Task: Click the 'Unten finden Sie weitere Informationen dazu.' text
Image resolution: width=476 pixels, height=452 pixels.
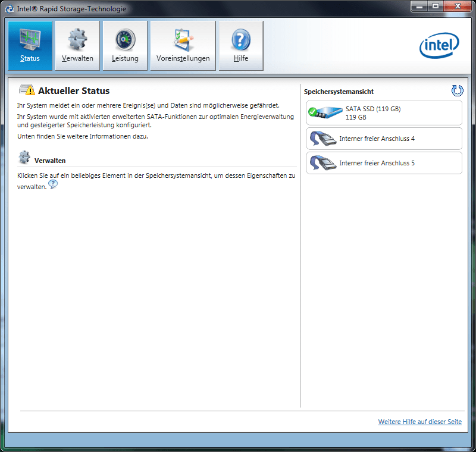Action: 83,136
